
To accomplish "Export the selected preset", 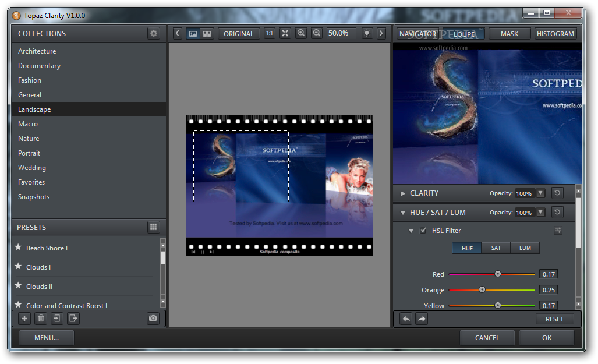I will click(x=73, y=318).
